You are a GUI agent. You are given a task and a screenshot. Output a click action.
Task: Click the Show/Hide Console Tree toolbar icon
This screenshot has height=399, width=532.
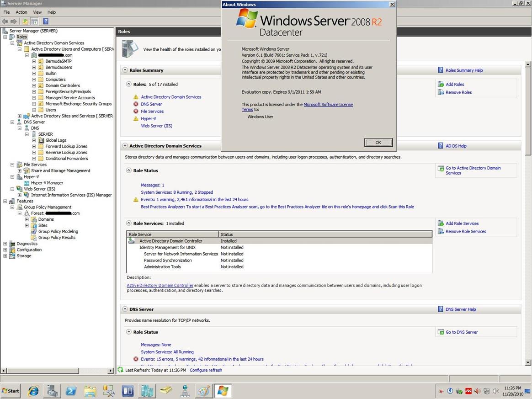point(34,21)
